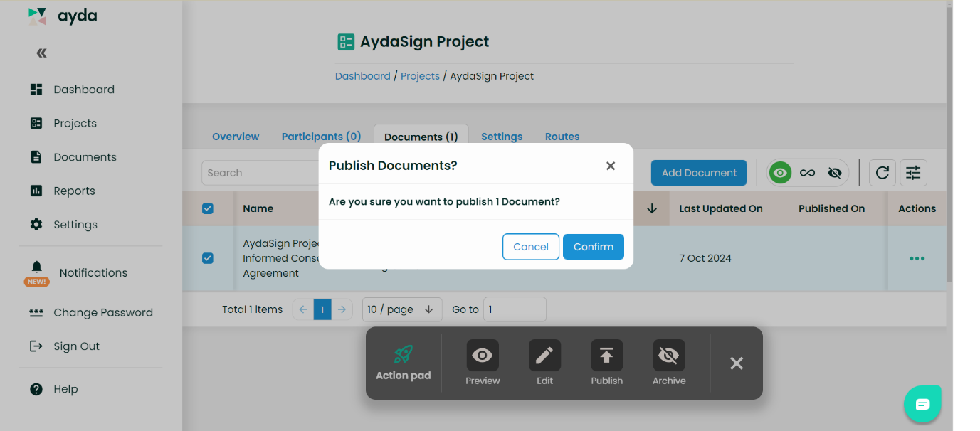Sort by the Name column header
This screenshot has width=980, height=431.
click(x=258, y=208)
